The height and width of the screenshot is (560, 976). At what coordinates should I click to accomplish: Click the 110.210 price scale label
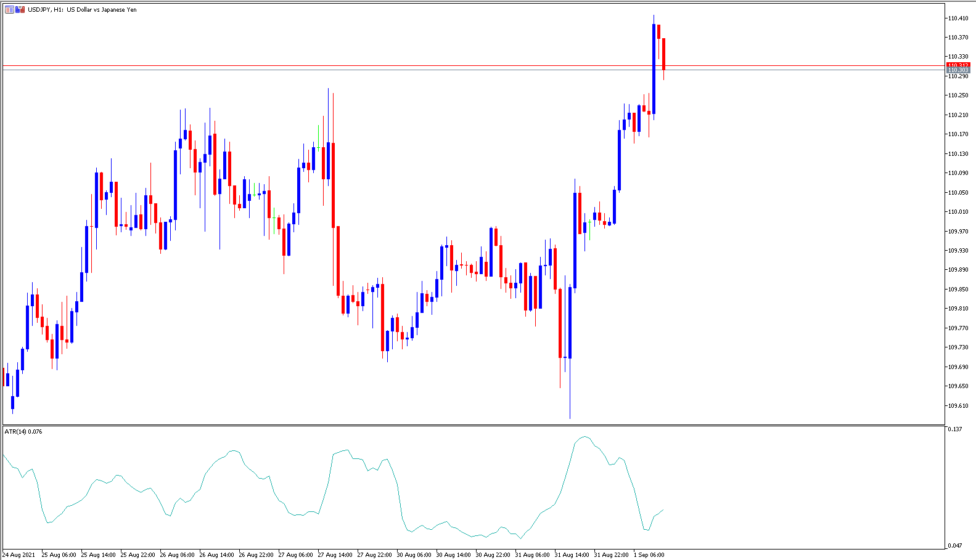coord(958,115)
